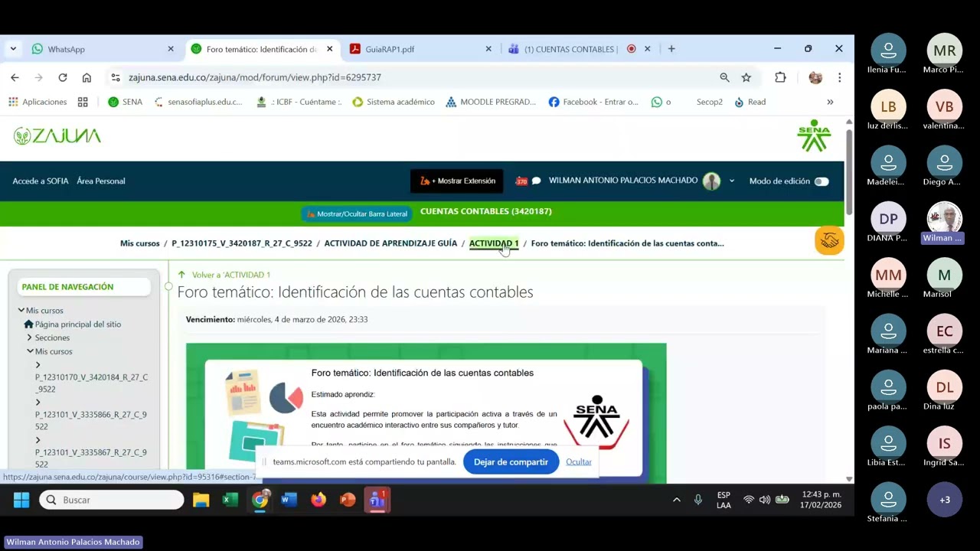This screenshot has height=551, width=980.
Task: Open Excel from the taskbar
Action: pyautogui.click(x=230, y=500)
